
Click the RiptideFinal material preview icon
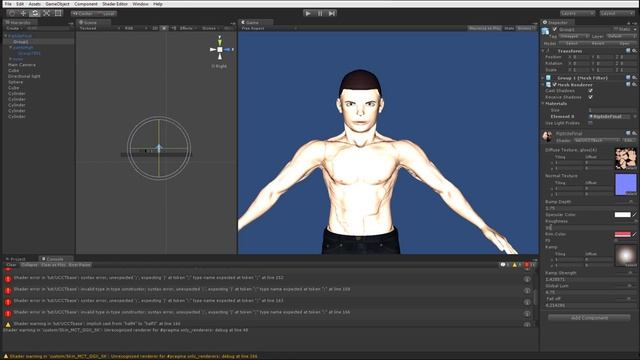pyautogui.click(x=547, y=136)
